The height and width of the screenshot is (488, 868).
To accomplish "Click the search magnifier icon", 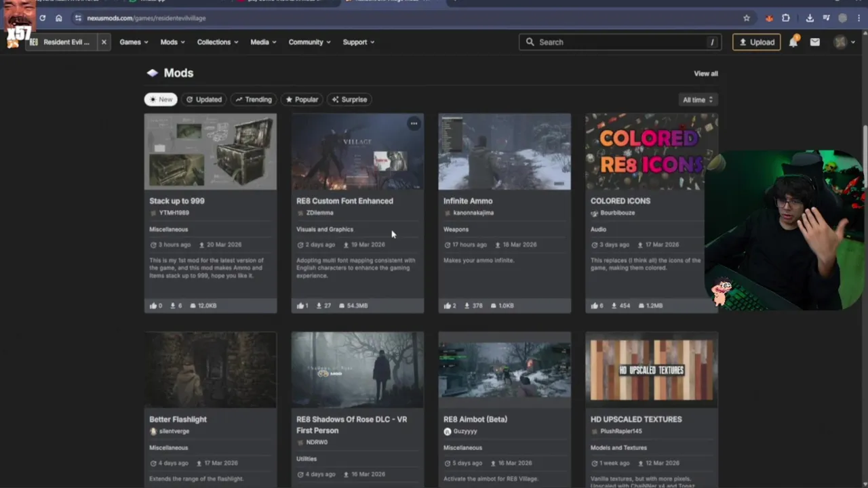I will (x=530, y=42).
